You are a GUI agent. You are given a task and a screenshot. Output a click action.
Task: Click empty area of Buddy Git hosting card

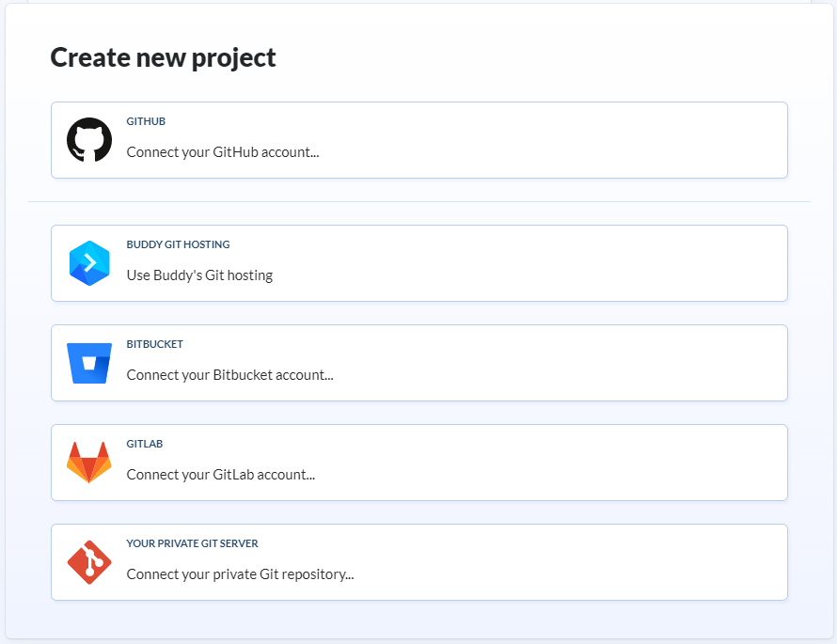[564, 263]
